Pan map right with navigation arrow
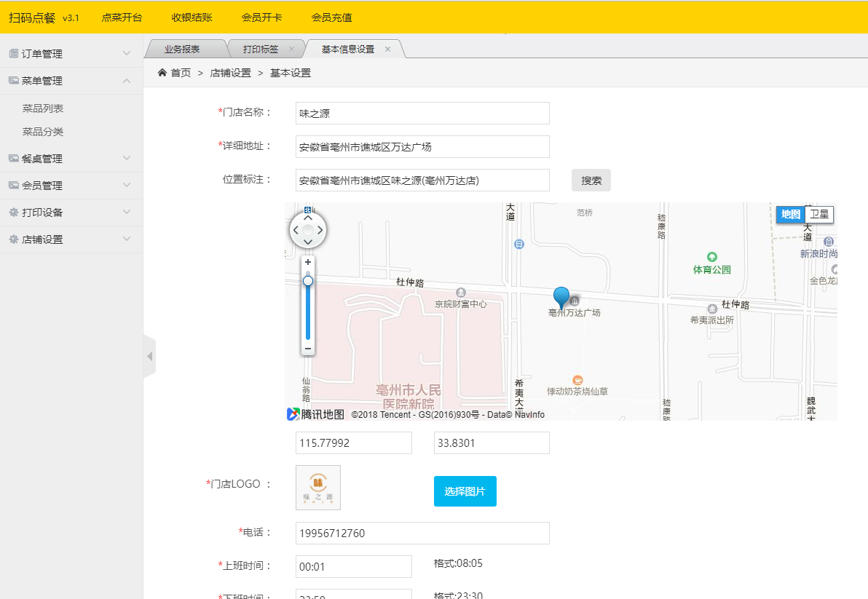This screenshot has height=599, width=868. click(x=320, y=231)
